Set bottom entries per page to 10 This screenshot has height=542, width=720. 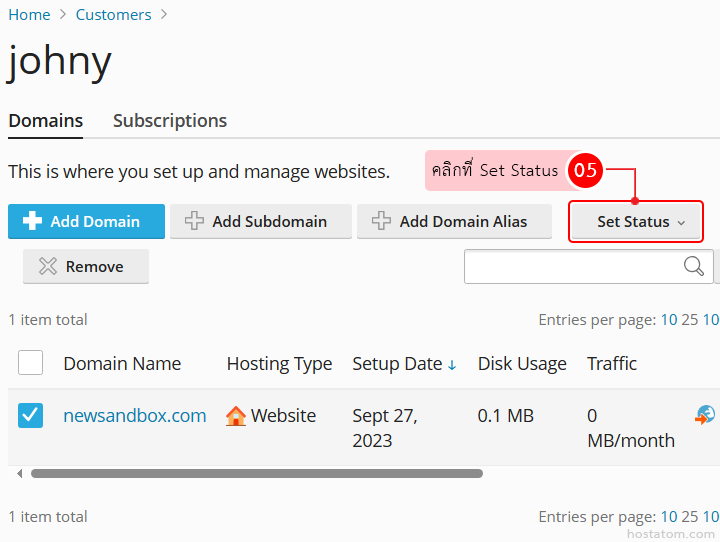tap(669, 517)
